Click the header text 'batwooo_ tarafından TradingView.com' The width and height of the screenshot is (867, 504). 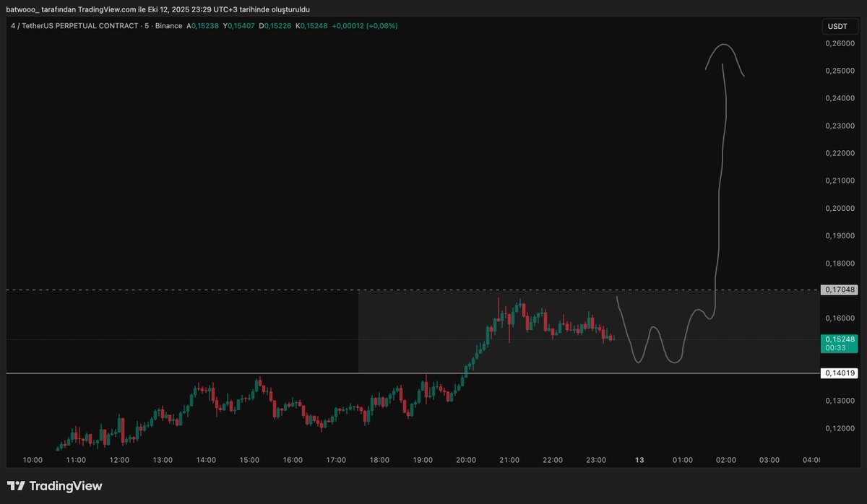point(69,9)
